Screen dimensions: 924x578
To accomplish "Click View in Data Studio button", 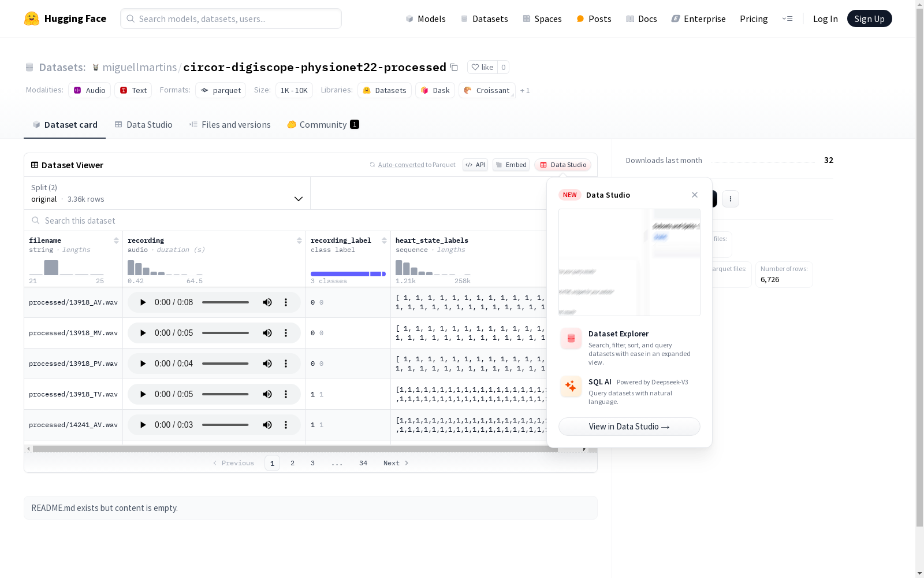I will tap(629, 427).
